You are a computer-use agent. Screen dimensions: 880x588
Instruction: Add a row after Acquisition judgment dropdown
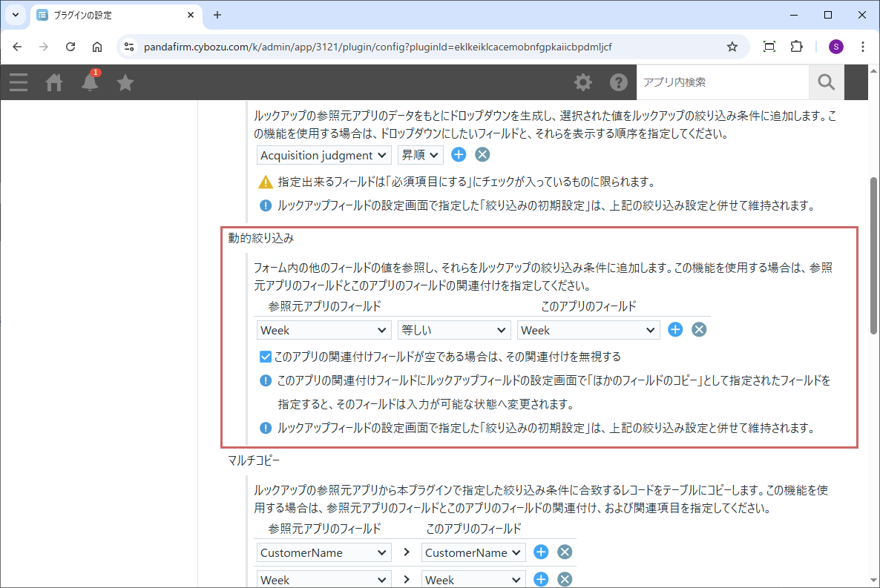pyautogui.click(x=459, y=155)
